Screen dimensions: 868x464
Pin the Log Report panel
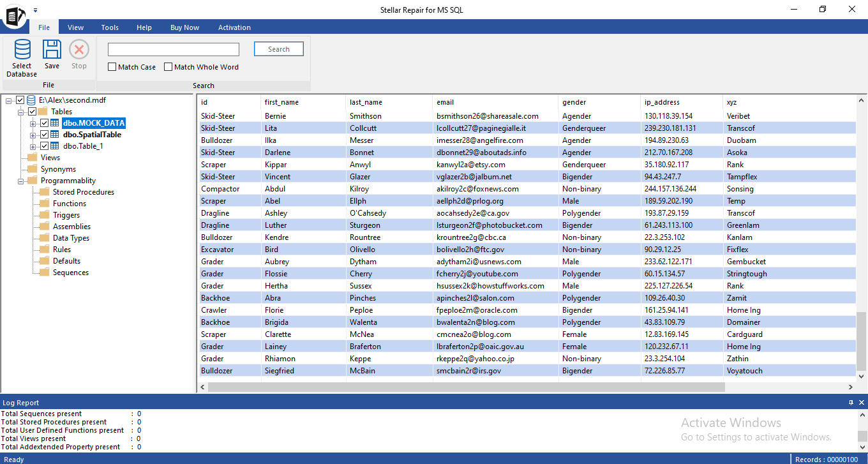[851, 403]
